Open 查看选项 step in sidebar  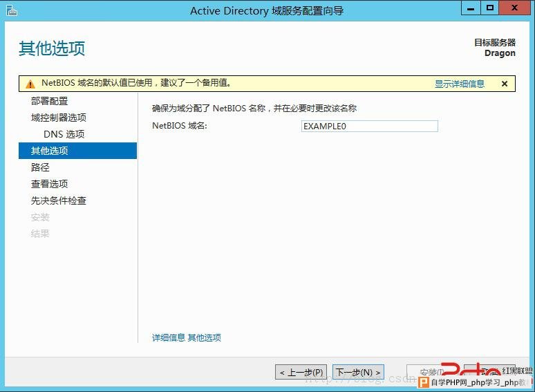click(50, 184)
